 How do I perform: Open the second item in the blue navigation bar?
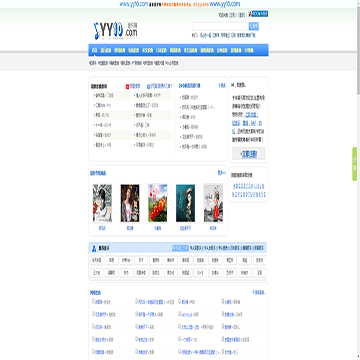point(106,50)
